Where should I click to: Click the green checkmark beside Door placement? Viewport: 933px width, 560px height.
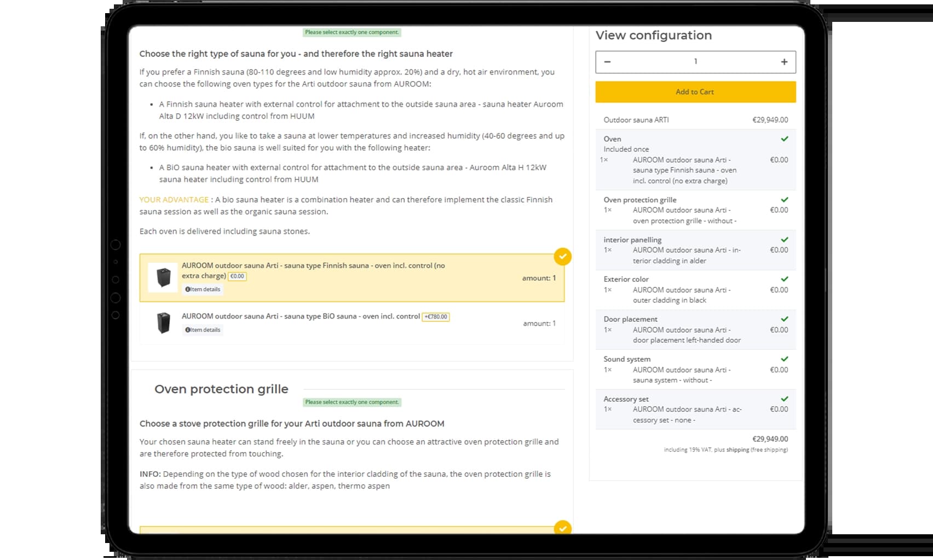(784, 319)
